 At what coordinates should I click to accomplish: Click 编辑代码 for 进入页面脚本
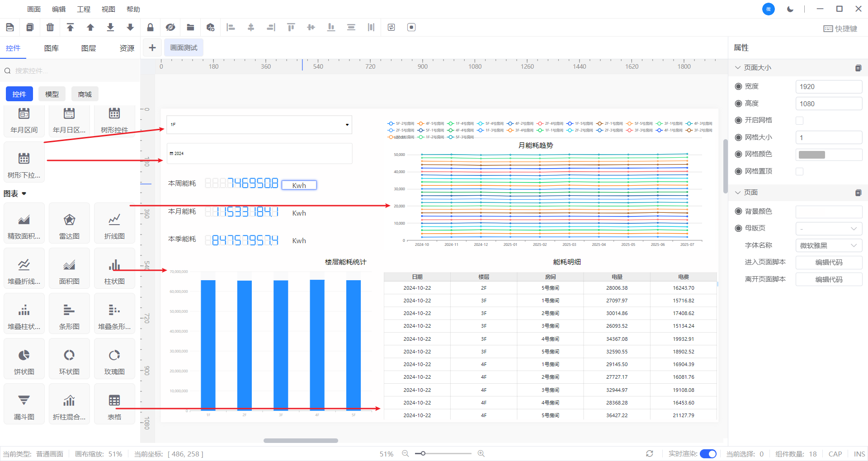[828, 263]
